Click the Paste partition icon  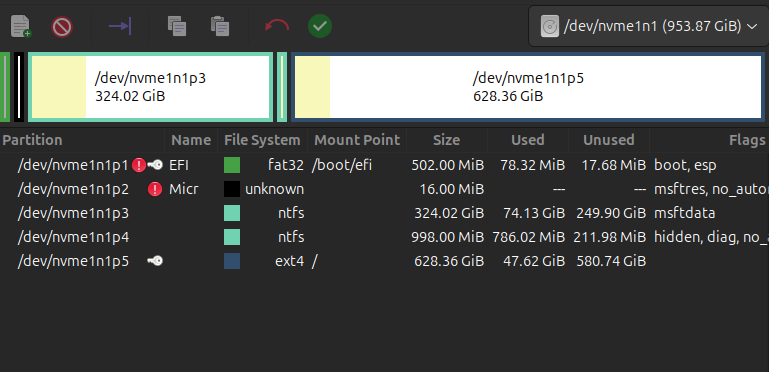[x=220, y=26]
